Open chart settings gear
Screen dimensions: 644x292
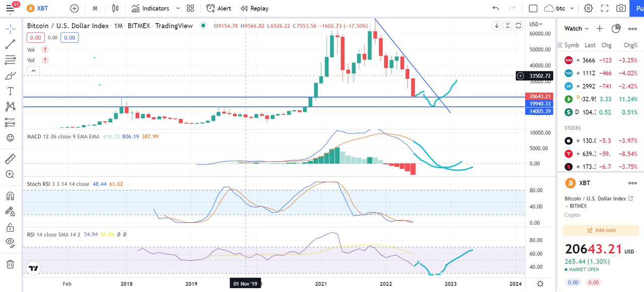588,9
